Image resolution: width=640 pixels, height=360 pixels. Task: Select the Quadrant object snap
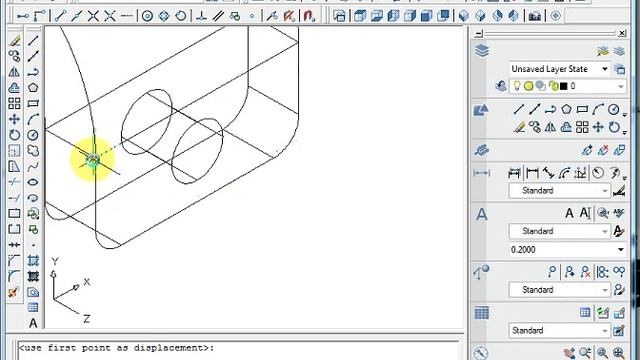point(164,16)
